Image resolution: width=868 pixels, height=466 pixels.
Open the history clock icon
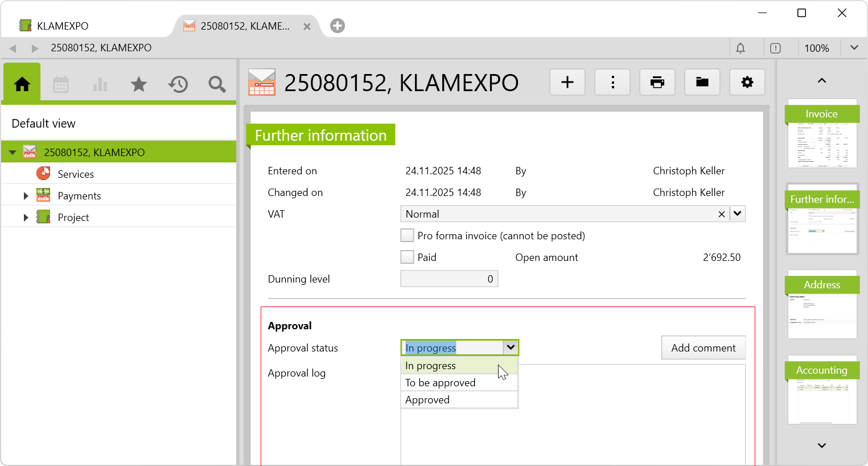(178, 84)
